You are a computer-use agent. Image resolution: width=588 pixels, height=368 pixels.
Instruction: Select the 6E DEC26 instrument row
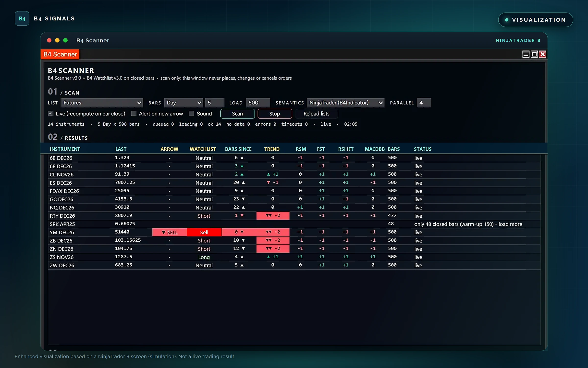(294, 166)
